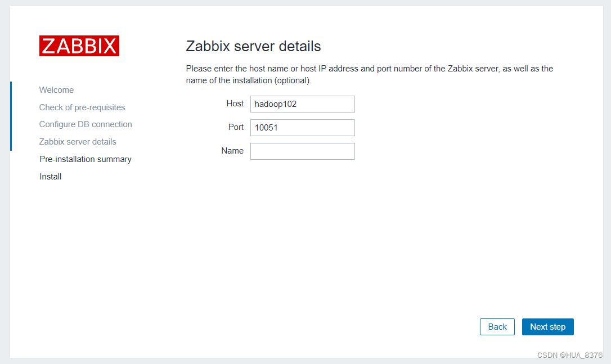Click the Port input field
Viewport: 611px width, 364px height.
tap(302, 127)
